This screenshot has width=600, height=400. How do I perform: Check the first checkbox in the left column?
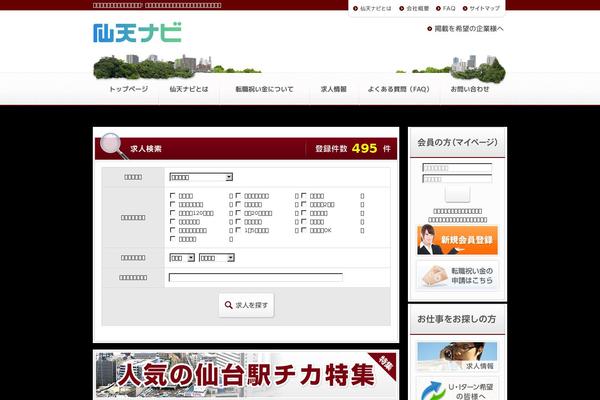click(173, 195)
